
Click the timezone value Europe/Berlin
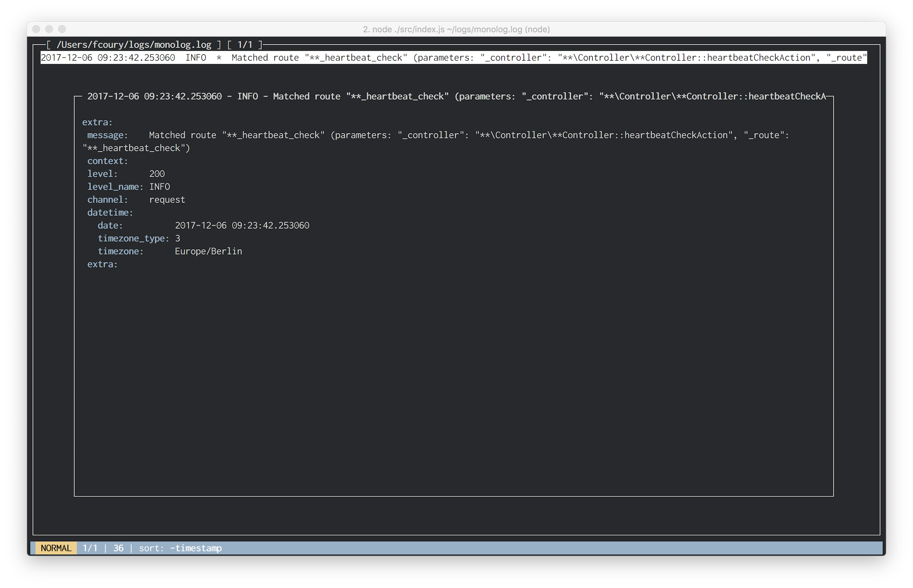(x=208, y=251)
